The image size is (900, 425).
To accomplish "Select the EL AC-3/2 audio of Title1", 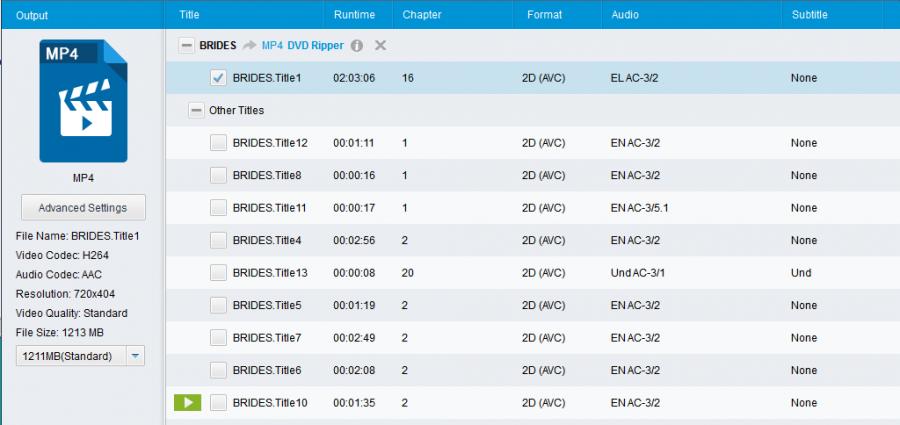I will [634, 78].
